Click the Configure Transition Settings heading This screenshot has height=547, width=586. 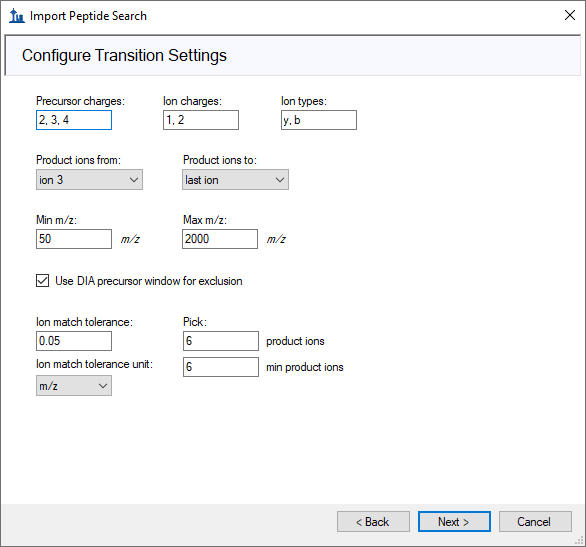(x=124, y=55)
